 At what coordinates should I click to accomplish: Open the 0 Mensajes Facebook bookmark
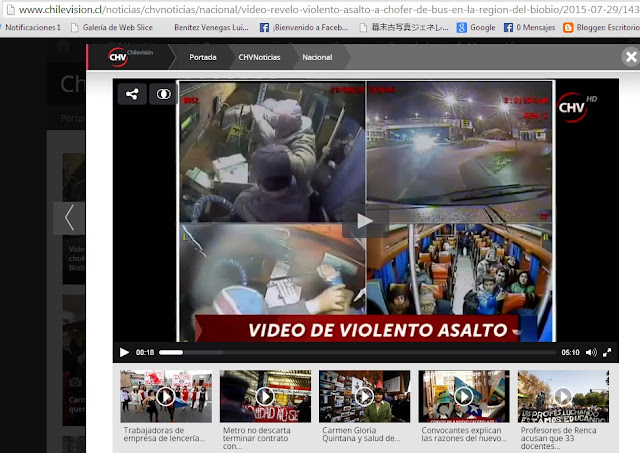tap(529, 27)
